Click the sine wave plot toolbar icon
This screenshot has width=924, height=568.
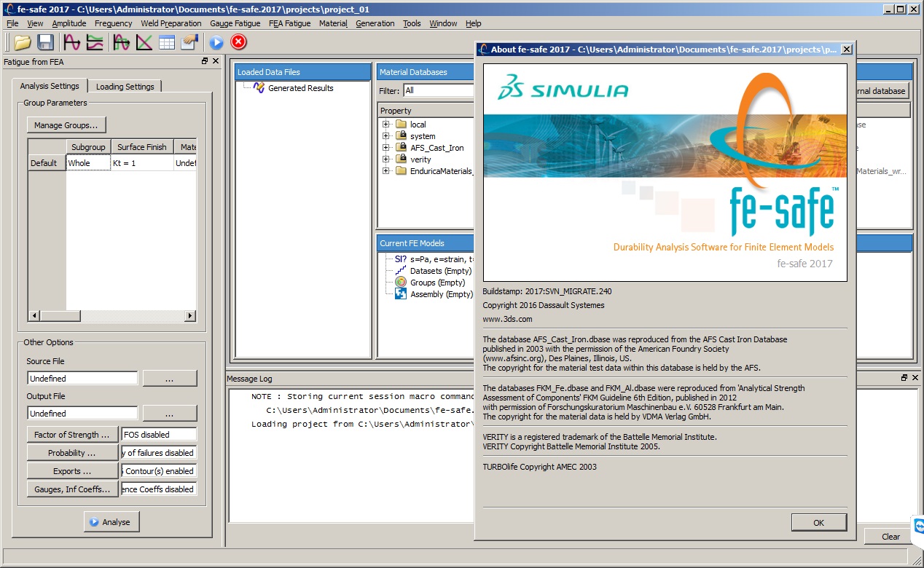pyautogui.click(x=72, y=42)
